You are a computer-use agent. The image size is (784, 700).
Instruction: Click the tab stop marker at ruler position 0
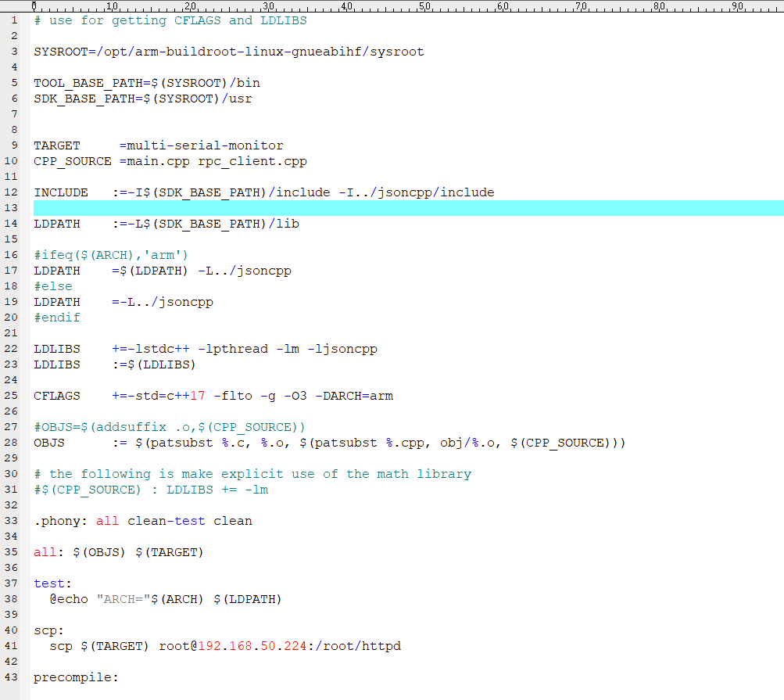coord(33,6)
